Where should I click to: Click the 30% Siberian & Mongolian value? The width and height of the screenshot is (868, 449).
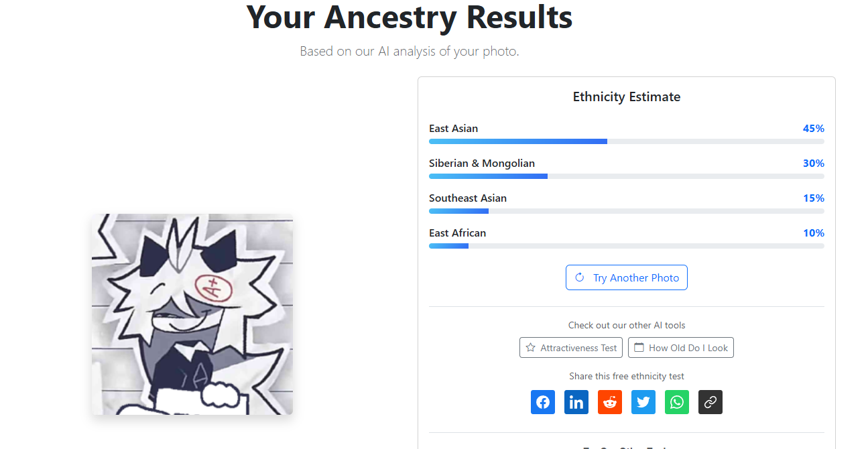813,164
